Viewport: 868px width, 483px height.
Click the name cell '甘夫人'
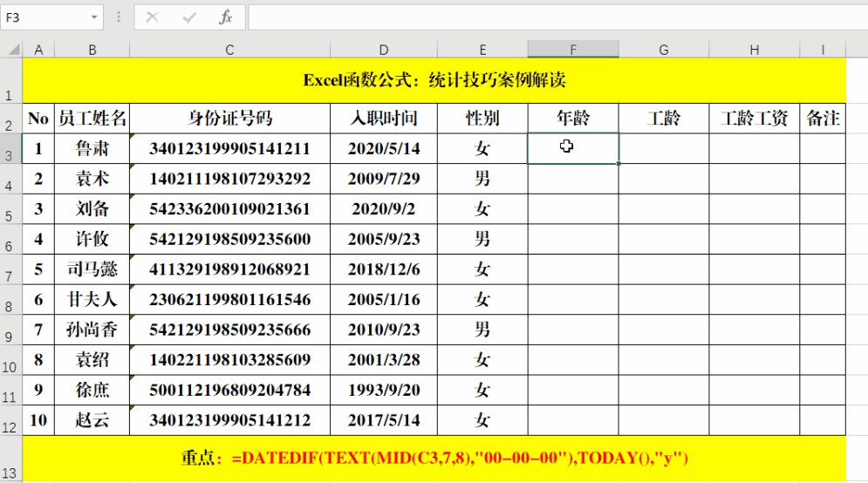(92, 299)
